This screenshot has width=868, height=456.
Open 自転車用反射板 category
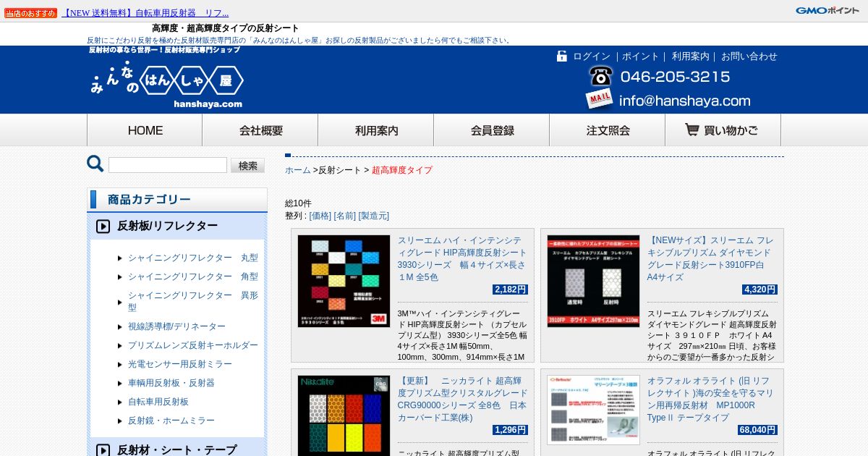(x=158, y=402)
